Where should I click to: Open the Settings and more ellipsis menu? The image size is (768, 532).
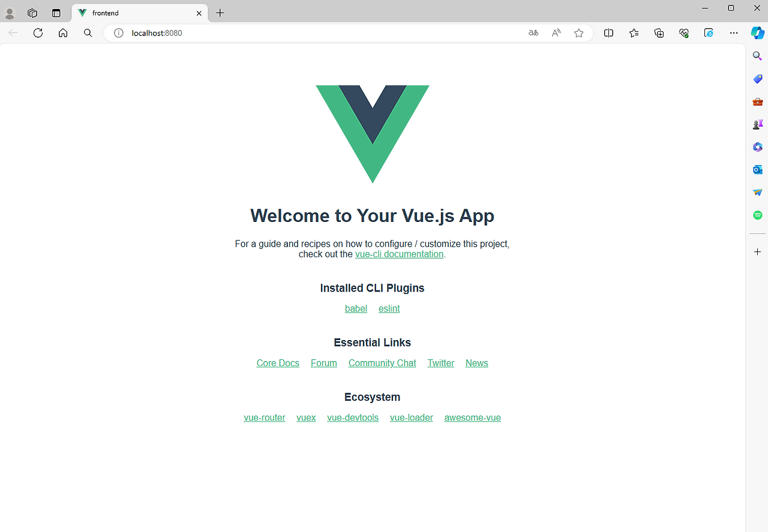734,33
